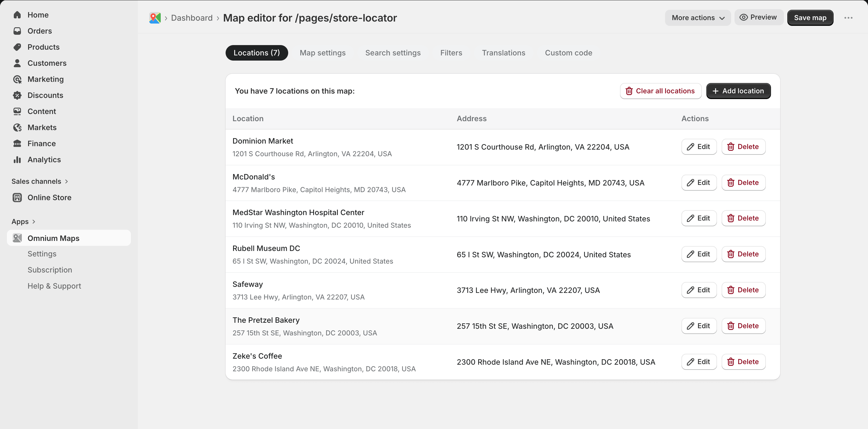Open the More actions dropdown
This screenshot has height=429, width=868.
click(697, 18)
